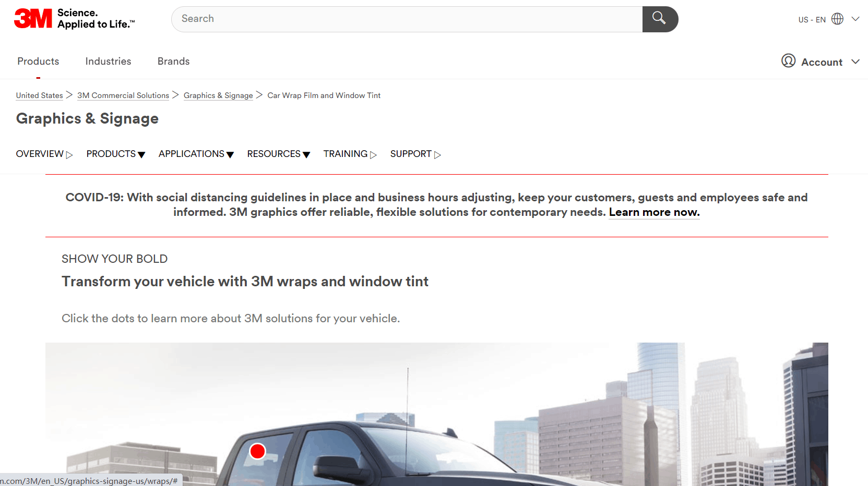The image size is (868, 486).
Task: Follow the 3M Commercial Solutions breadcrumb link
Action: pyautogui.click(x=123, y=95)
